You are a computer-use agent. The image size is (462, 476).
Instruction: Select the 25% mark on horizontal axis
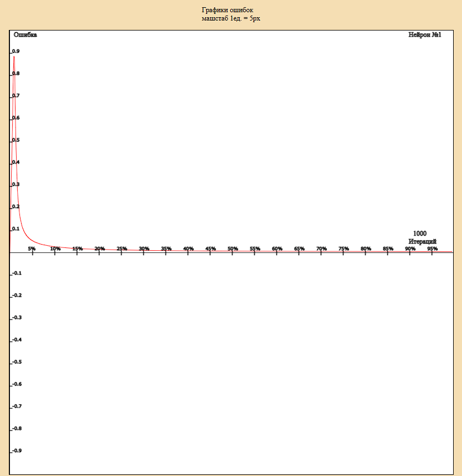coord(121,248)
